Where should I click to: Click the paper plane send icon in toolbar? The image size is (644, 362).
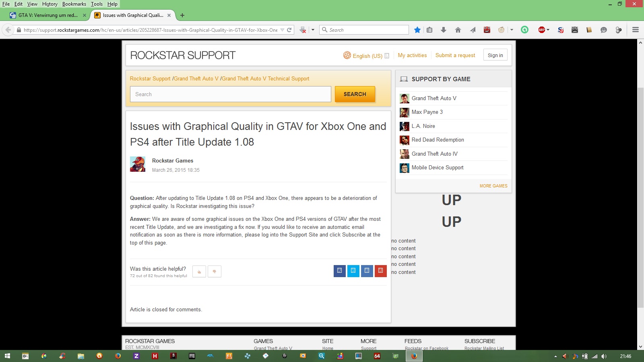click(473, 30)
